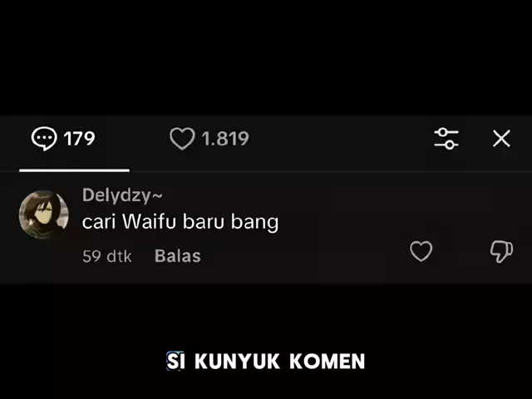Select the comment "cari Waifu baru bang"
532x399 pixels.
pos(180,222)
